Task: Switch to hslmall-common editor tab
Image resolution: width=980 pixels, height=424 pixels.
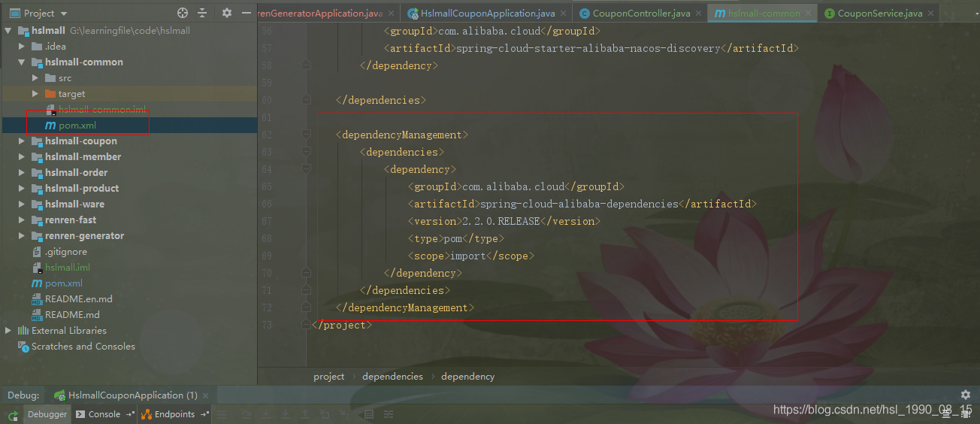Action: tap(764, 14)
